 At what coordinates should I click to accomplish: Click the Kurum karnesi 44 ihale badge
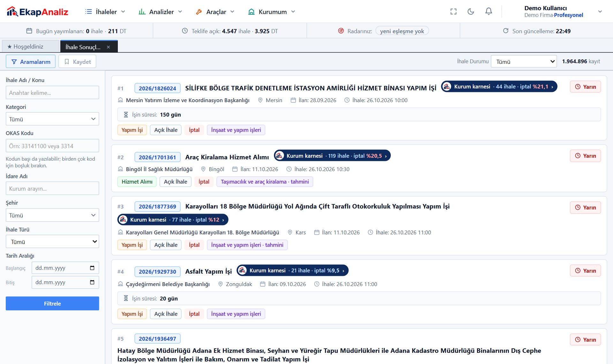click(499, 87)
